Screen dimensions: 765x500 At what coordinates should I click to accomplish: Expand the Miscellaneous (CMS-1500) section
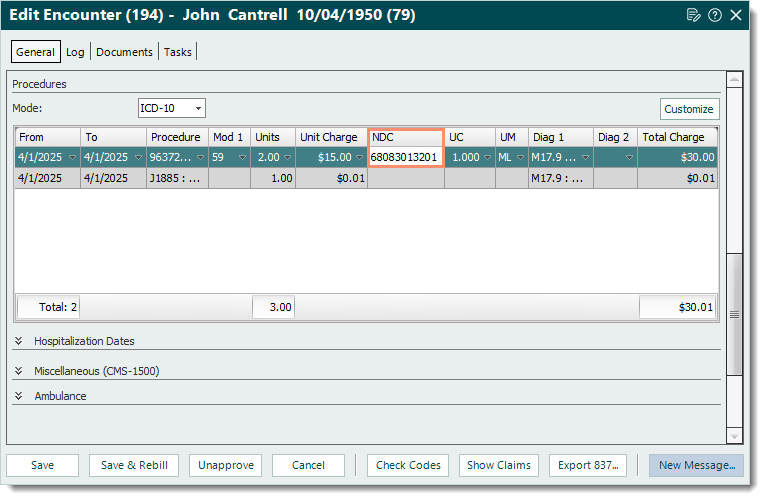pos(20,370)
